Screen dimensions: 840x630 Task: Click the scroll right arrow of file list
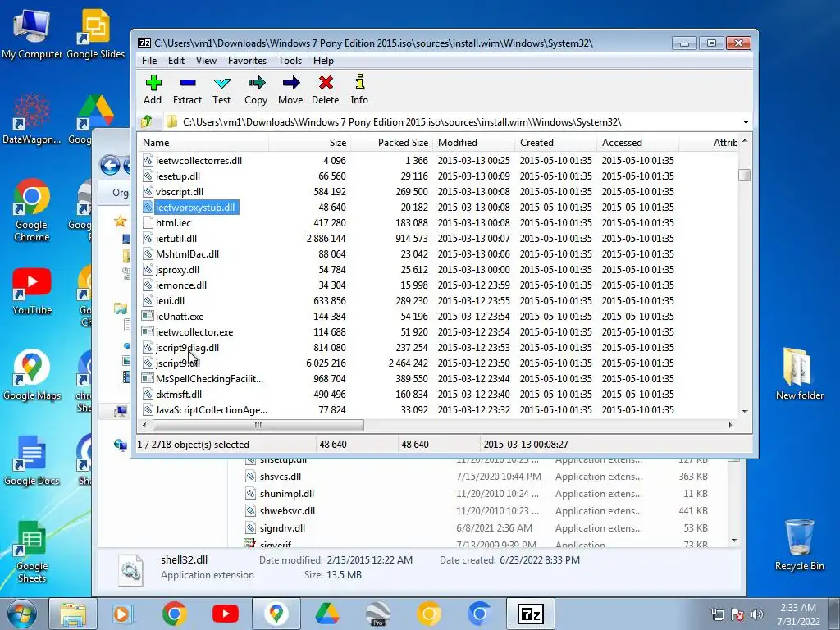click(x=730, y=426)
